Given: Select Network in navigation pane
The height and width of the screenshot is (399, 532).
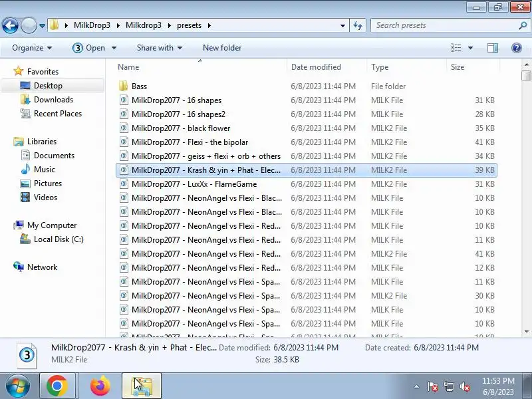Looking at the screenshot, I should click(42, 267).
